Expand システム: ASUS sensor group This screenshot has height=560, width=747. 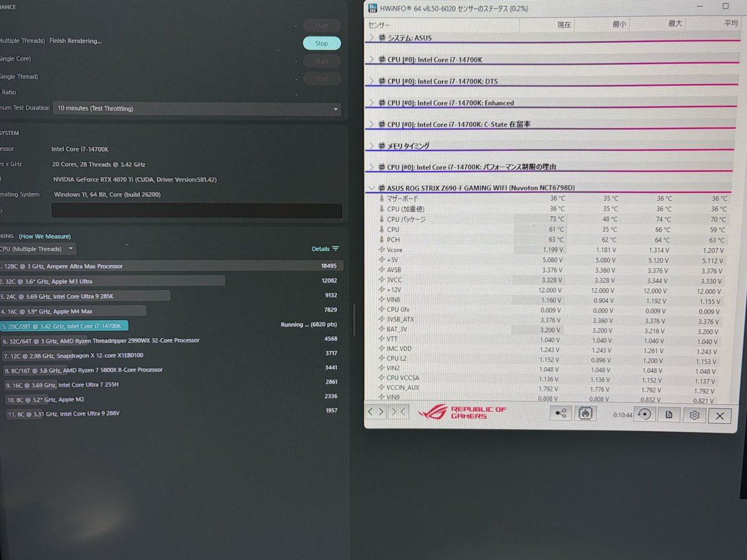tap(372, 38)
